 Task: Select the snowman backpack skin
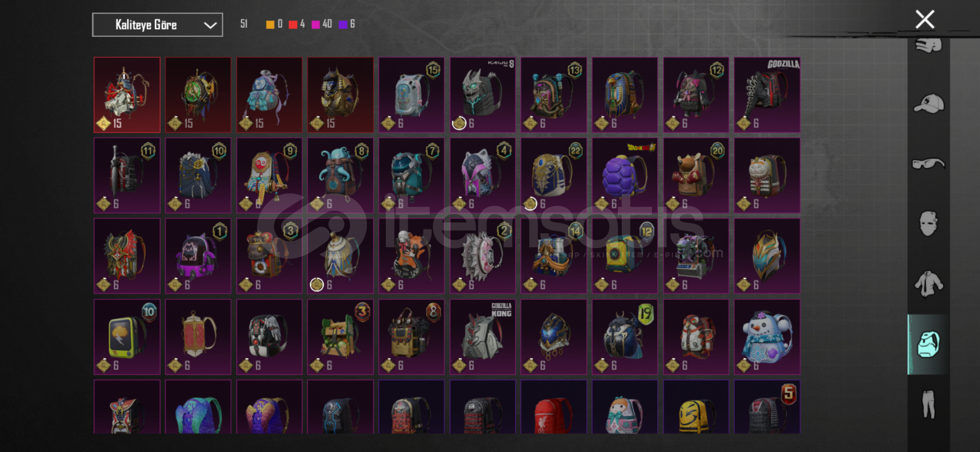(767, 337)
